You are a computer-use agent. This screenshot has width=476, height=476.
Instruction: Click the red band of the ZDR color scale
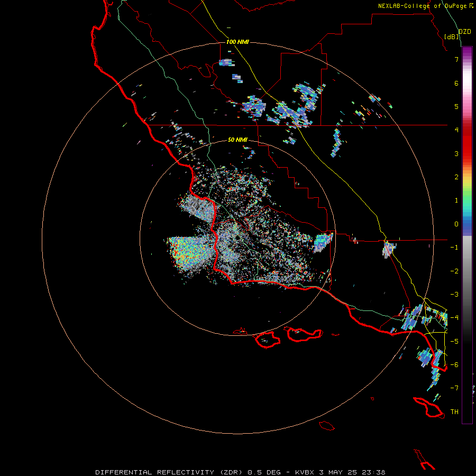click(467, 143)
